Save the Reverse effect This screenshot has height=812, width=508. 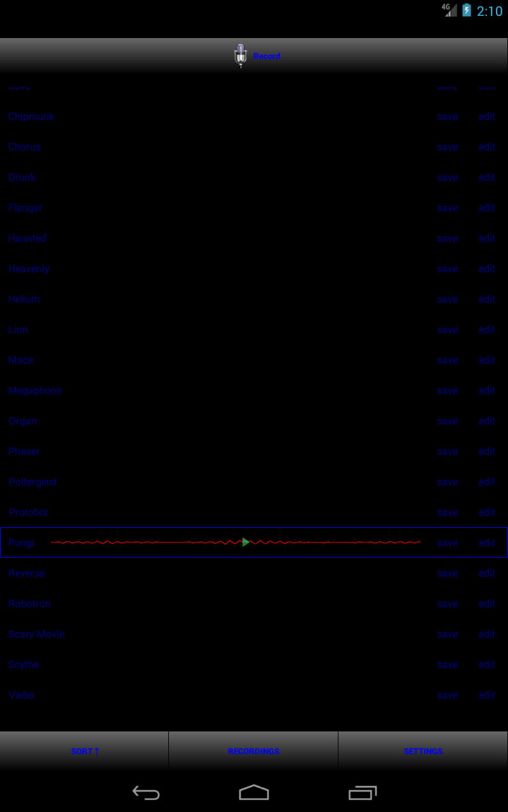tap(448, 573)
